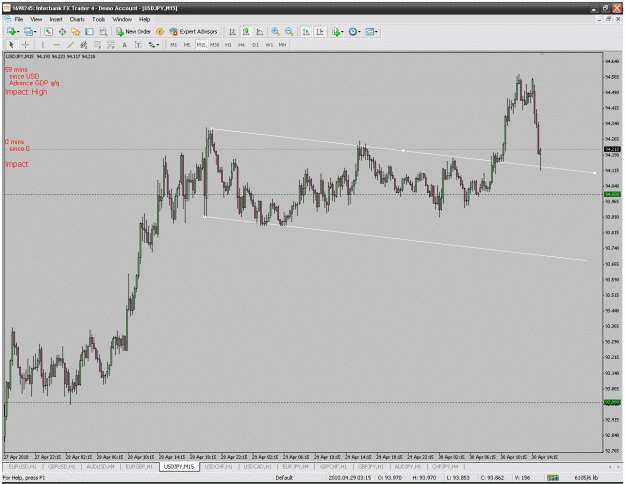Pick the vertical line drawing tool
The width and height of the screenshot is (625, 484).
click(42, 45)
